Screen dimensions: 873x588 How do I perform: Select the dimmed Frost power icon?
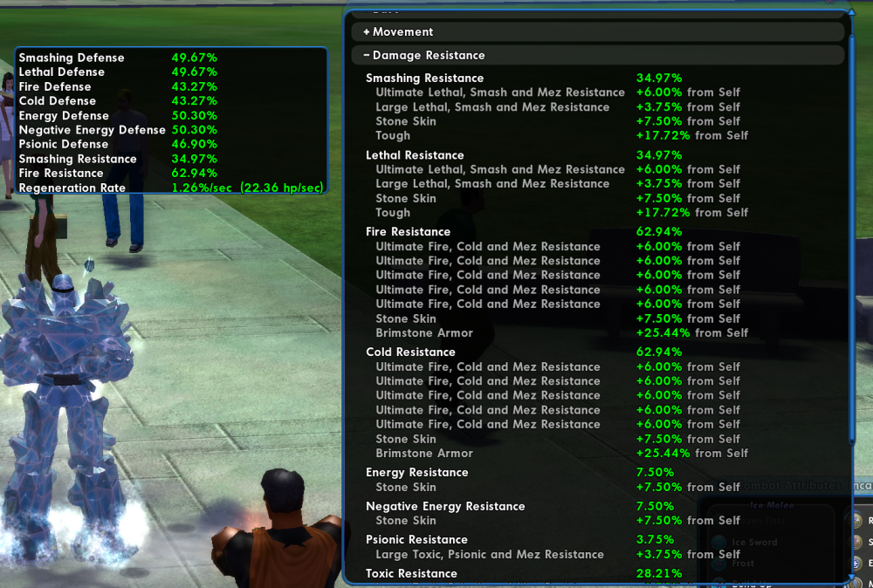718,564
